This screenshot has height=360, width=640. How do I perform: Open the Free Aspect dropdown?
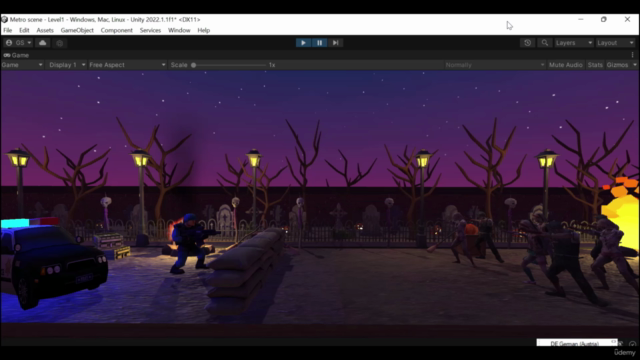click(x=127, y=65)
